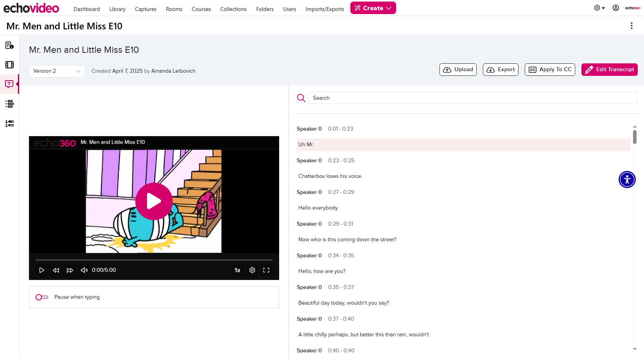This screenshot has height=359, width=644.
Task: Click the search magnifier icon
Action: pyautogui.click(x=301, y=98)
